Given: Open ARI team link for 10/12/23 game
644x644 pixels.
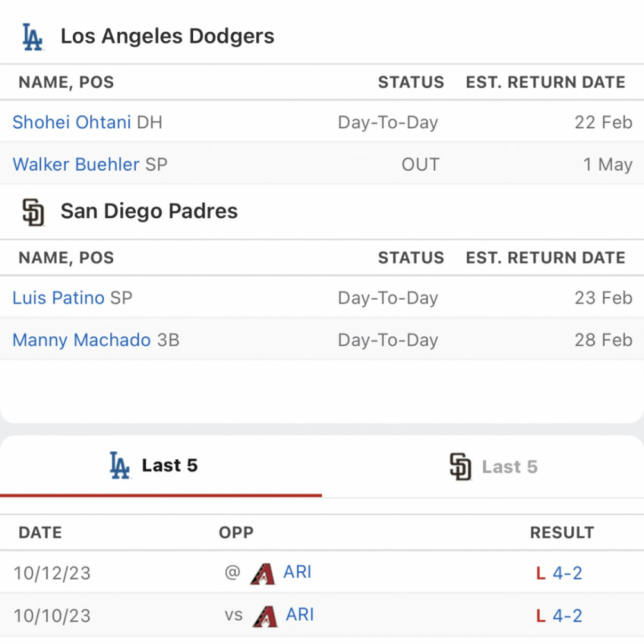Looking at the screenshot, I should point(298,572).
